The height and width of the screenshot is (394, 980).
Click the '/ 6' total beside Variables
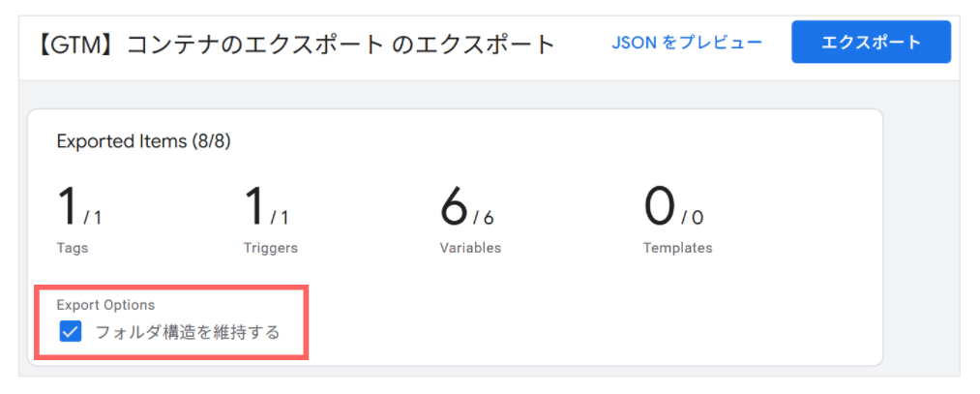click(x=484, y=218)
